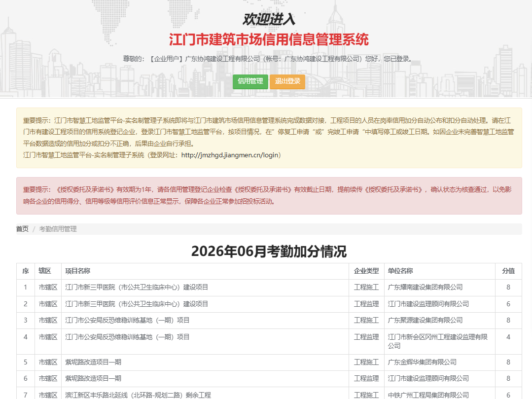Click 工程监理 type in row 4
Image resolution: width=532 pixels, height=399 pixels.
point(366,337)
